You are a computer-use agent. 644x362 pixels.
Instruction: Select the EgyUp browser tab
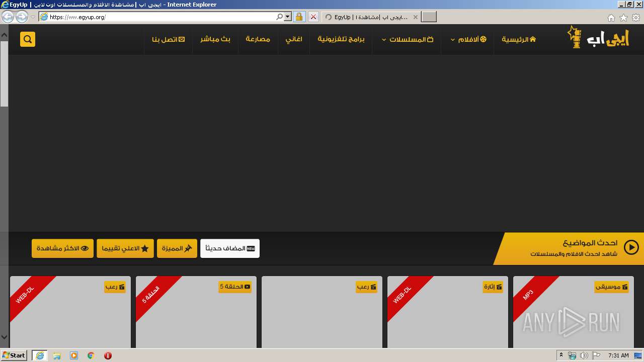point(370,17)
